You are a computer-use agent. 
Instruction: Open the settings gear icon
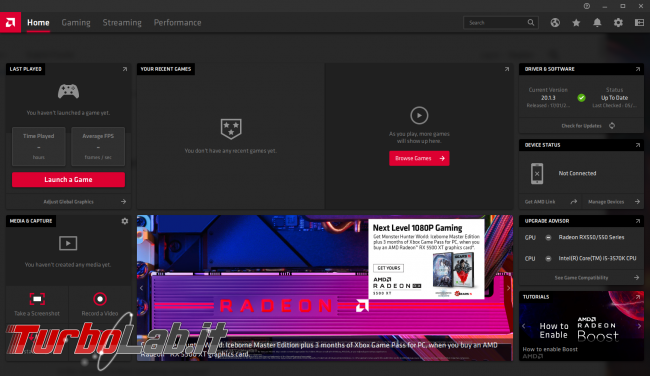click(618, 23)
